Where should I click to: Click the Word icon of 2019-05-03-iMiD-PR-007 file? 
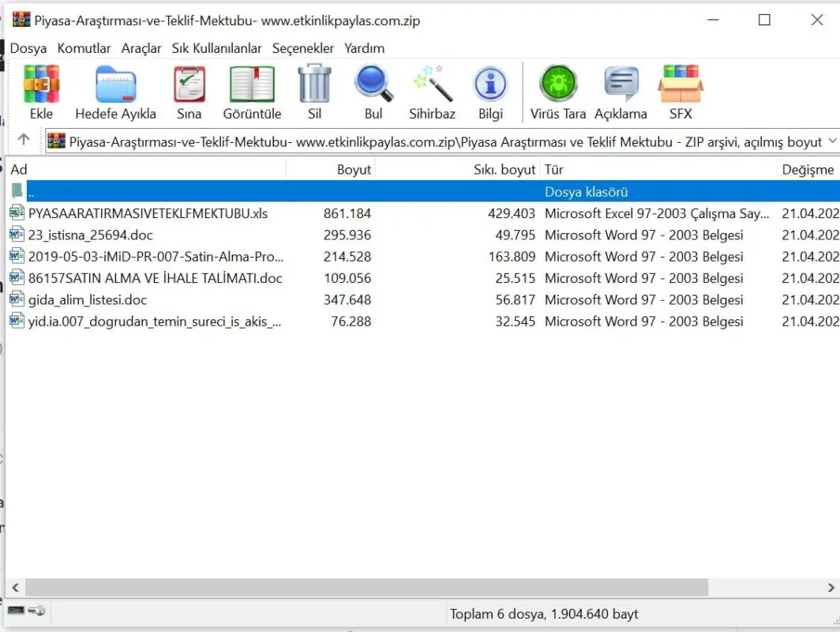pyautogui.click(x=17, y=256)
